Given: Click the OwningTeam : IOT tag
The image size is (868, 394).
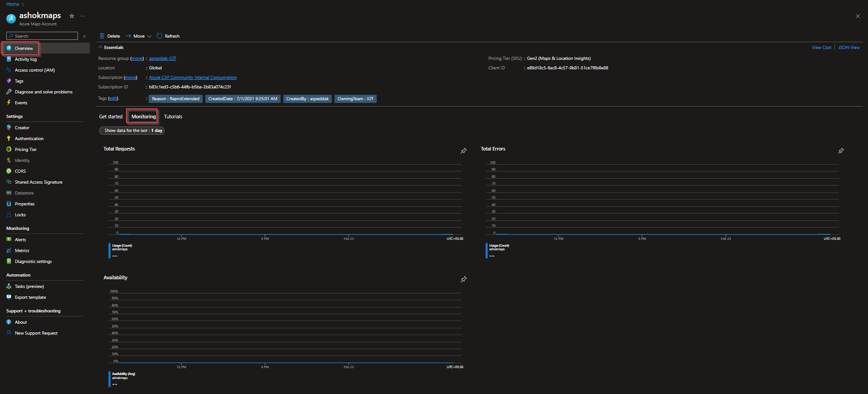Looking at the screenshot, I should coord(355,98).
